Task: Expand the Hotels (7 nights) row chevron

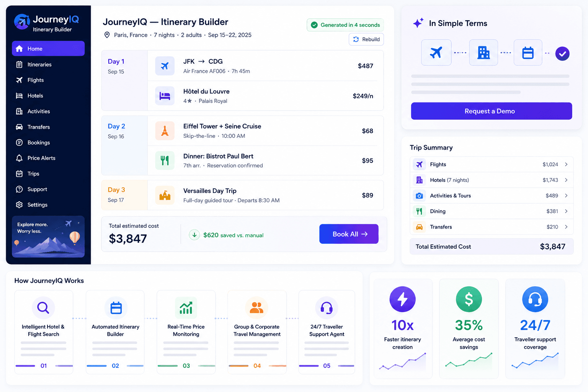Action: pos(566,180)
